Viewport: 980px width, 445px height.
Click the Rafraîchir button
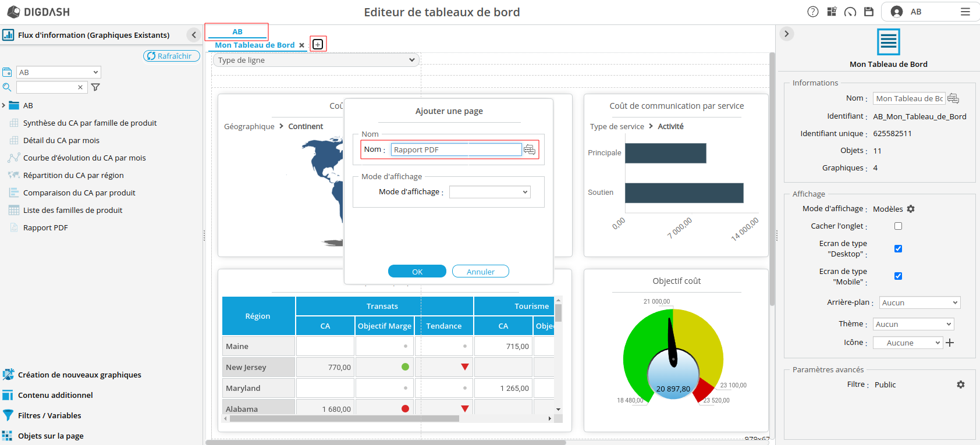pyautogui.click(x=172, y=56)
